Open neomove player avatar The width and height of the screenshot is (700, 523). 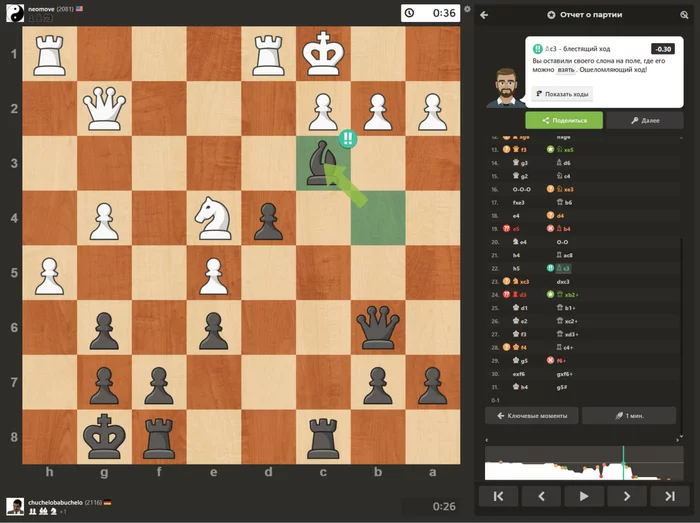pos(15,12)
